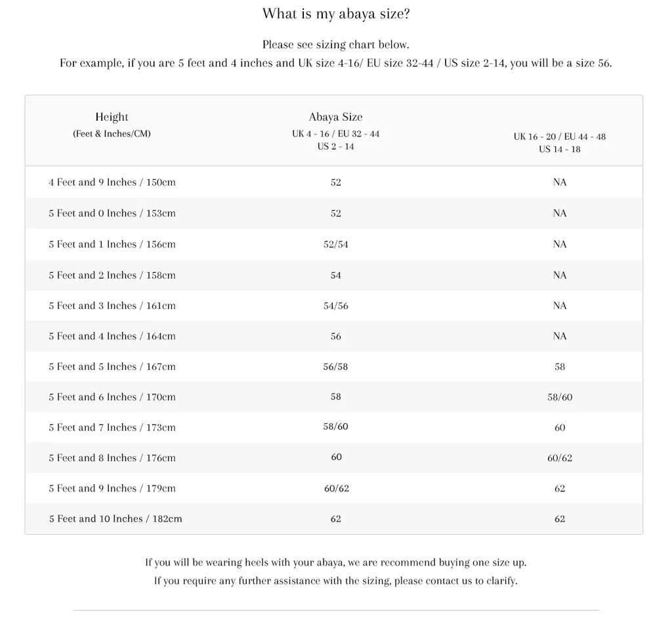The width and height of the screenshot is (672, 618).
Task: Click the '60/62' cell in the 176cm row
Action: coord(559,458)
